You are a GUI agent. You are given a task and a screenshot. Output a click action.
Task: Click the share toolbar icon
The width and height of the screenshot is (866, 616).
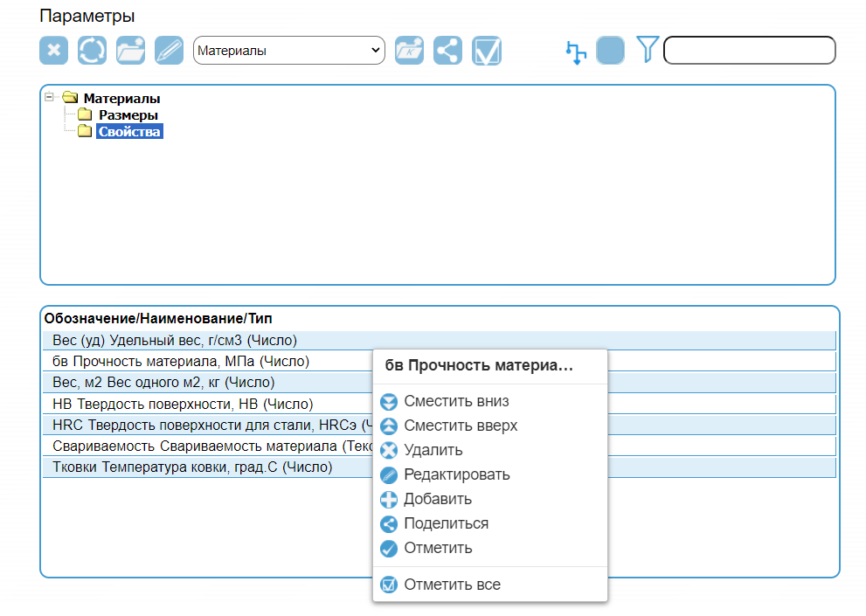tap(448, 50)
